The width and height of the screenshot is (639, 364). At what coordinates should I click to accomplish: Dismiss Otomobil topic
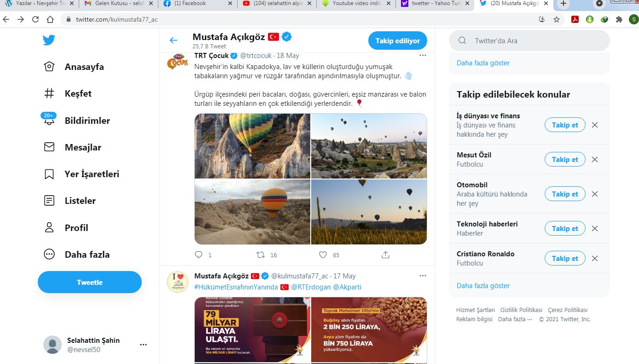click(x=595, y=194)
